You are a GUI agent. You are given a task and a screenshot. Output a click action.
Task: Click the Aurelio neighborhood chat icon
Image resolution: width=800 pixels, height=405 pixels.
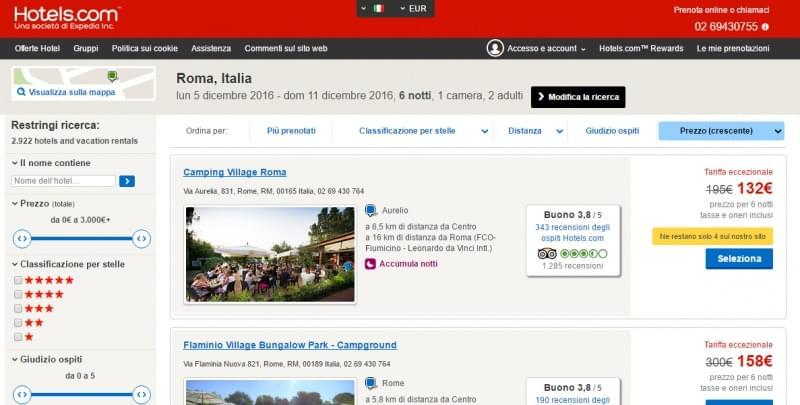(371, 211)
